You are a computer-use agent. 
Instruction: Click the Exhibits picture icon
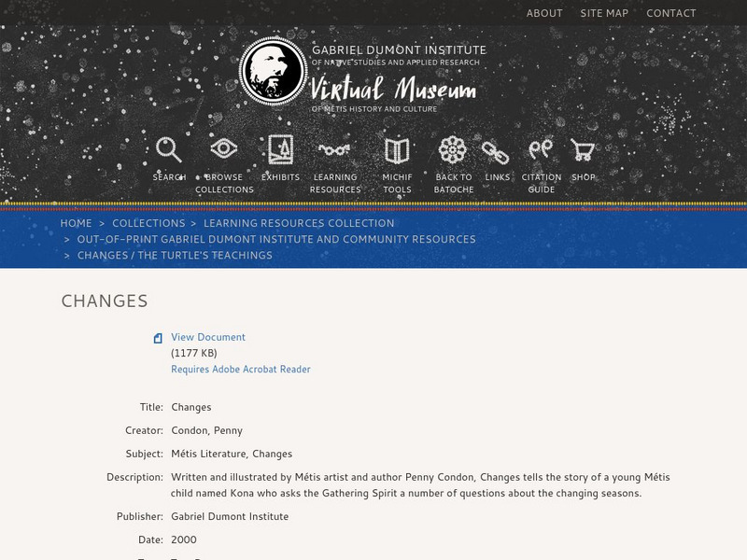(x=281, y=150)
